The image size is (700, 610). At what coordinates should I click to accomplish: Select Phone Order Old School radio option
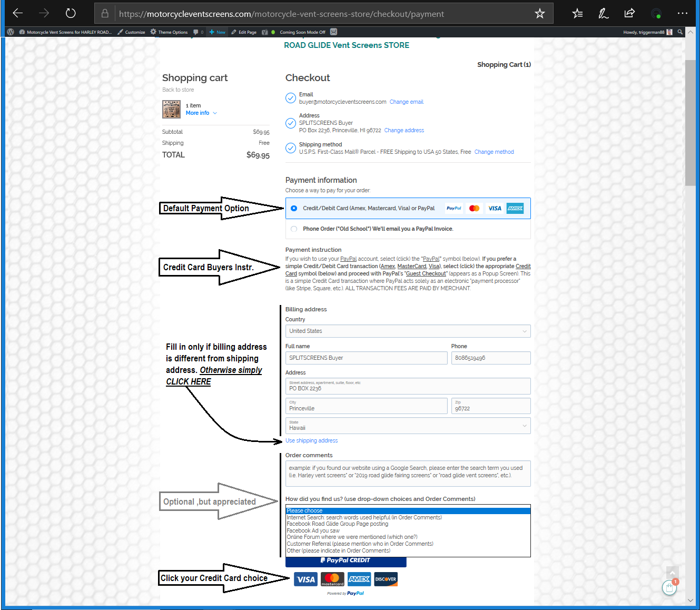[294, 229]
